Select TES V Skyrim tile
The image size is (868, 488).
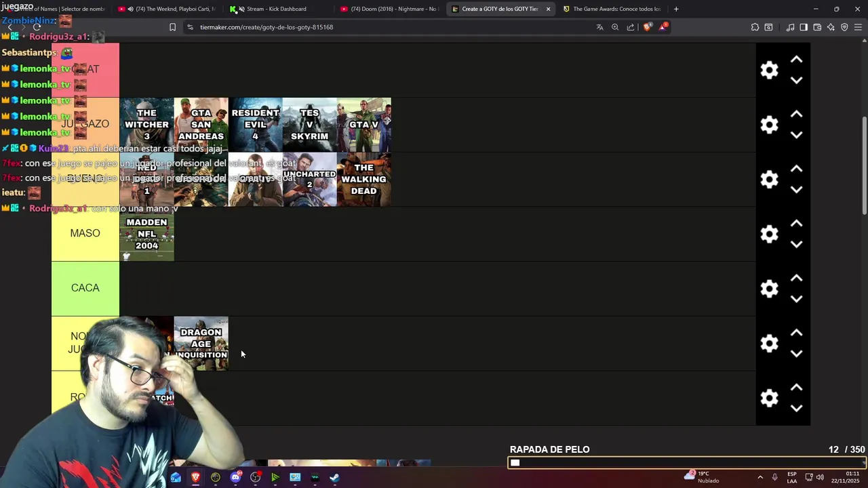(309, 125)
